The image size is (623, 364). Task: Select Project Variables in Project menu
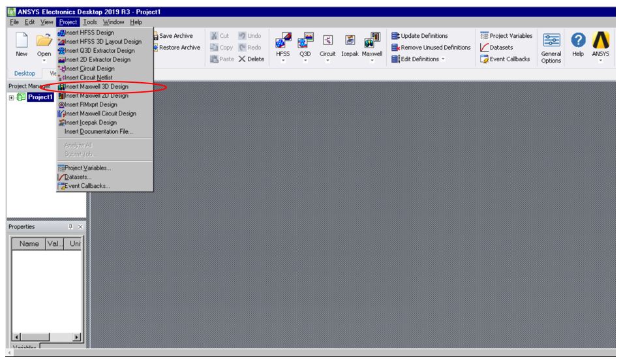pos(105,168)
